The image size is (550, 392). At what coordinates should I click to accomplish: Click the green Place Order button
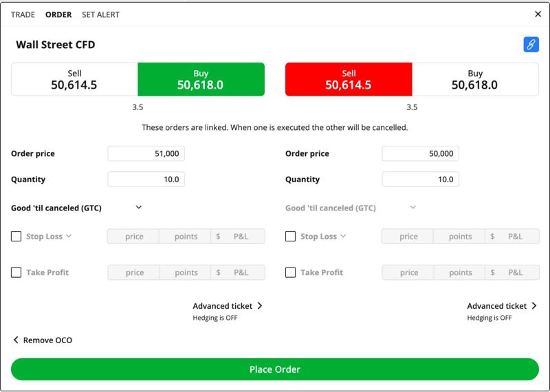(x=275, y=369)
